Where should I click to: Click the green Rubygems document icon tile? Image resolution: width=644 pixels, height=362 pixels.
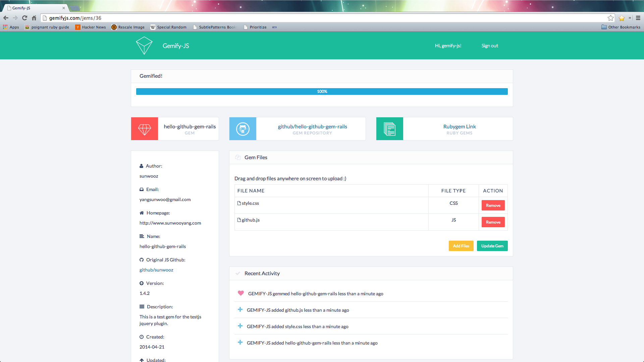[x=390, y=129]
